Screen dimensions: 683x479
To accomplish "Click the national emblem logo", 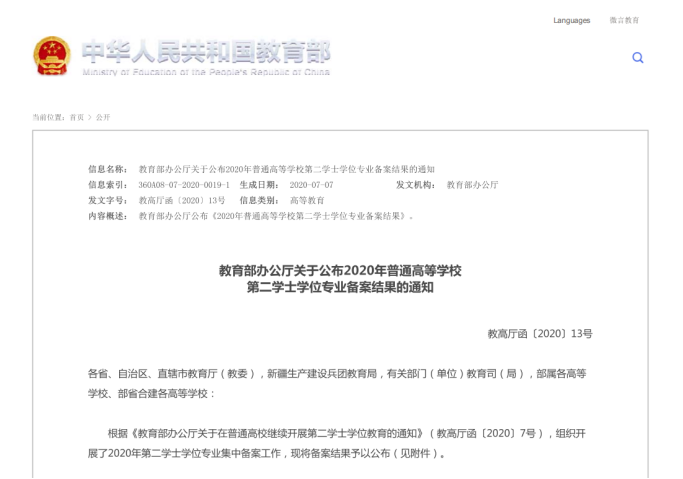I will click(51, 56).
